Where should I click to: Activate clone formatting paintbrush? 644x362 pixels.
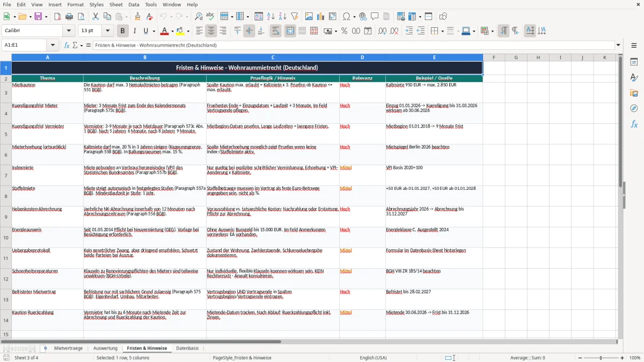coord(137,17)
